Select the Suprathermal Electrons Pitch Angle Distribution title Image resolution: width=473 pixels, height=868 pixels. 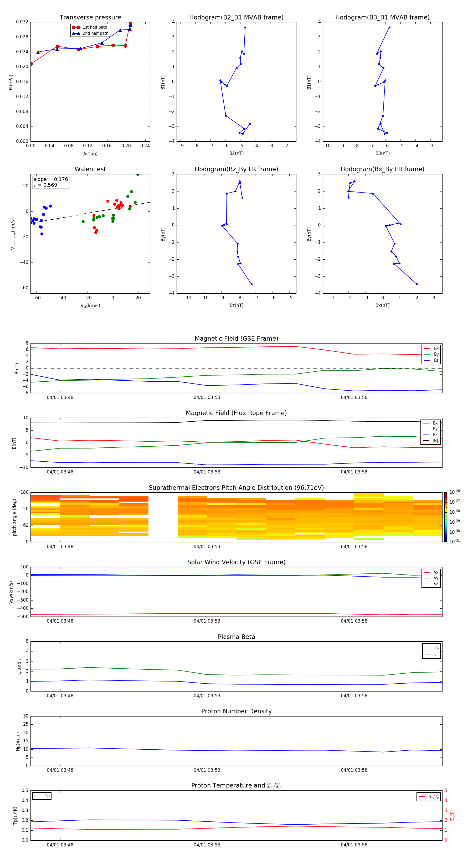pos(236,488)
